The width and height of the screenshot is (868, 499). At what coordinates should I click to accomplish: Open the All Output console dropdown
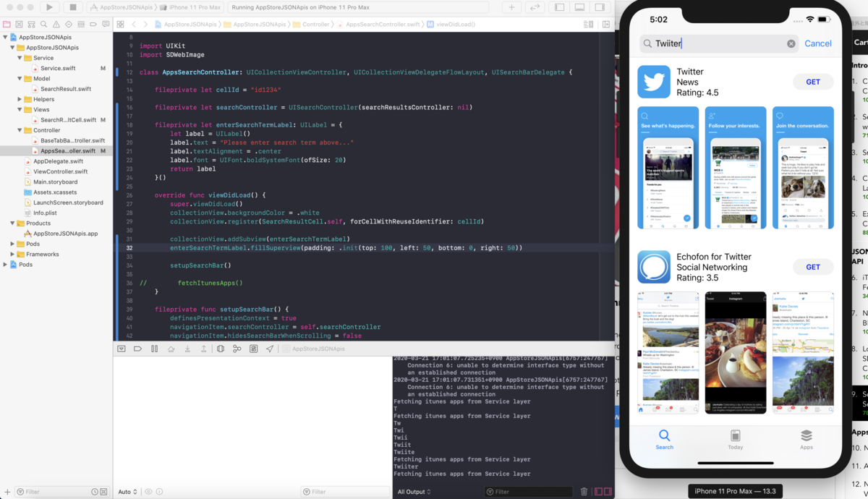(x=414, y=492)
